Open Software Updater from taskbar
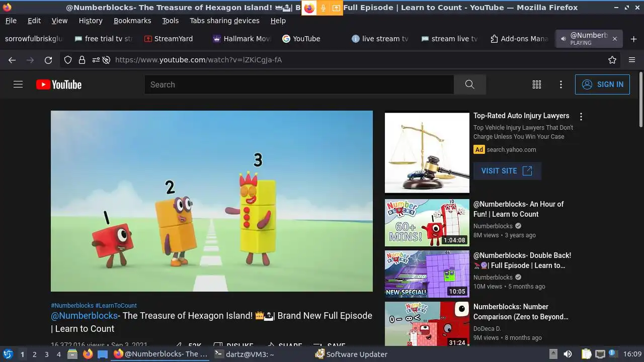Viewport: 644px width, 362px height. click(x=351, y=354)
